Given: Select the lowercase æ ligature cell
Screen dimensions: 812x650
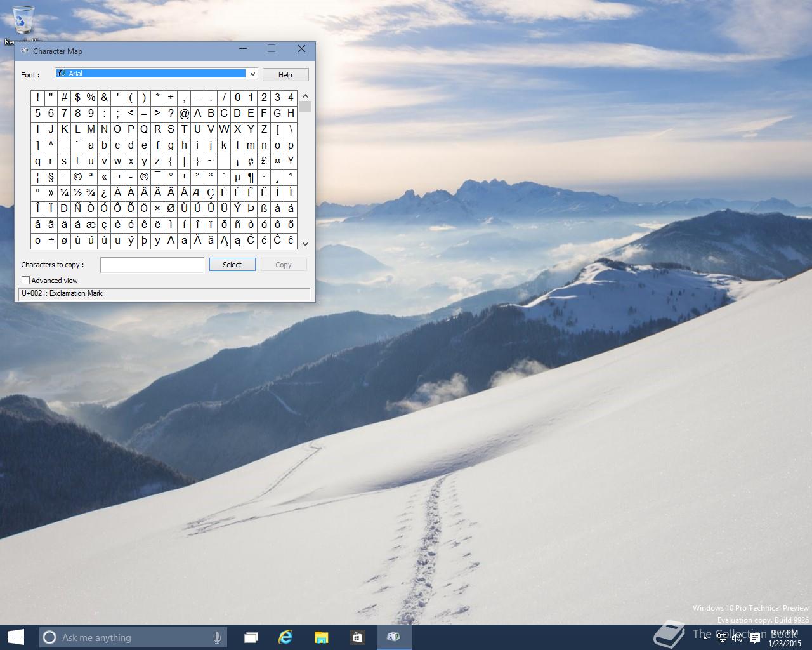Looking at the screenshot, I should pyautogui.click(x=91, y=224).
